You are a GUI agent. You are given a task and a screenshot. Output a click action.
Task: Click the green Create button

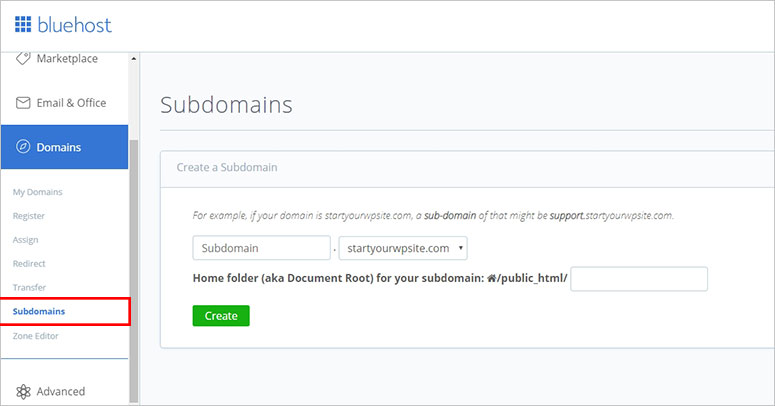(221, 316)
